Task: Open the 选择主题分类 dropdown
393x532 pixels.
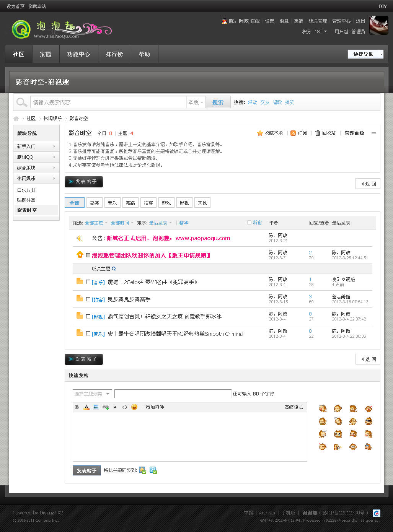Action: 92,394
